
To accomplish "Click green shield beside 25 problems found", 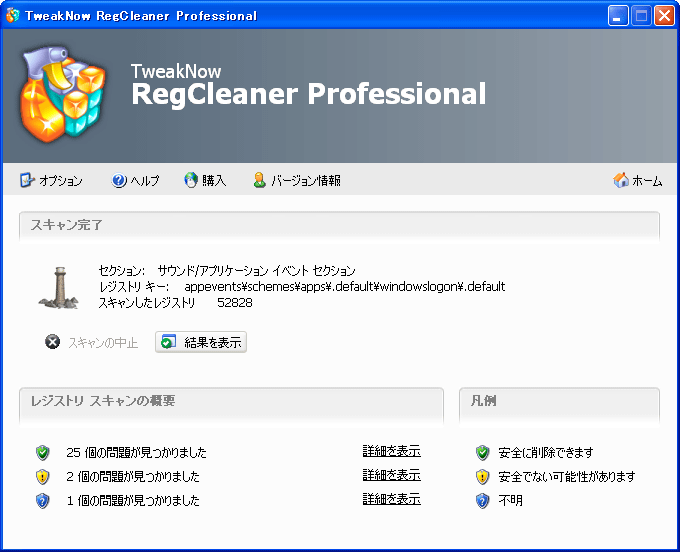I will (x=42, y=453).
